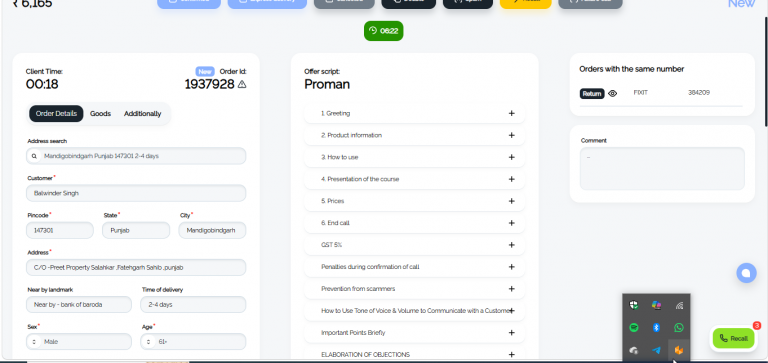Click the OneDrive cloud tray icon
The height and width of the screenshot is (363, 768).
tap(634, 350)
